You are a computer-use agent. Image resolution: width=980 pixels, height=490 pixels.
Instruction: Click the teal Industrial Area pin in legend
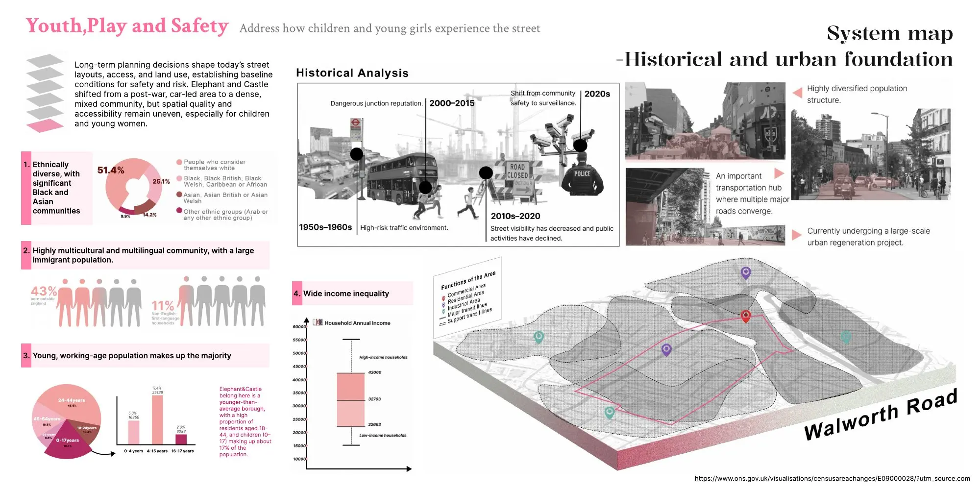tap(443, 312)
